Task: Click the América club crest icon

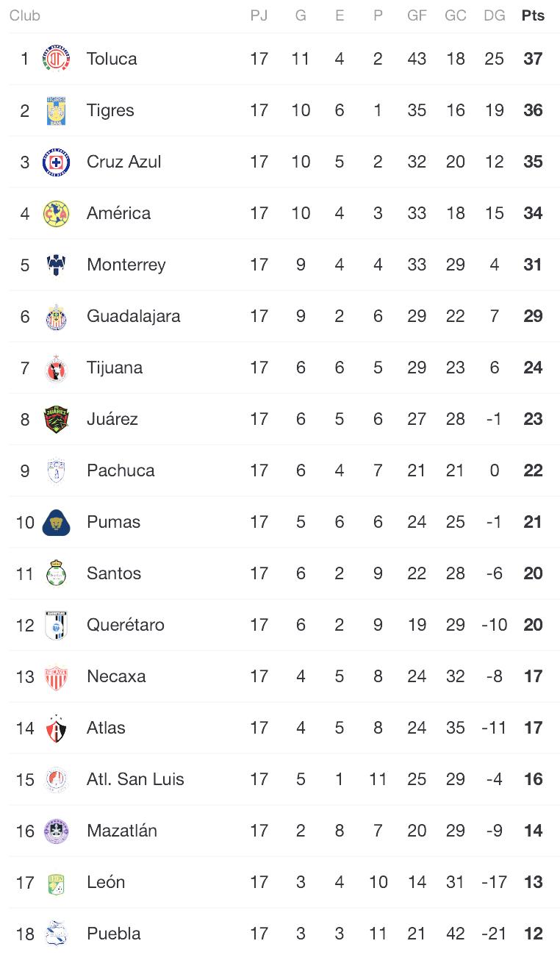Action: (x=57, y=213)
